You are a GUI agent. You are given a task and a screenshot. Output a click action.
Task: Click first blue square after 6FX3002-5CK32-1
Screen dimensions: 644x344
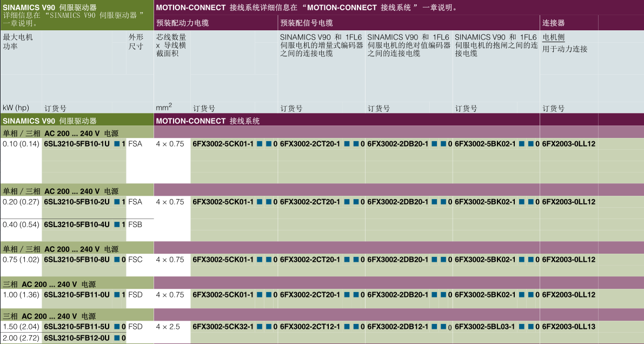click(x=260, y=327)
